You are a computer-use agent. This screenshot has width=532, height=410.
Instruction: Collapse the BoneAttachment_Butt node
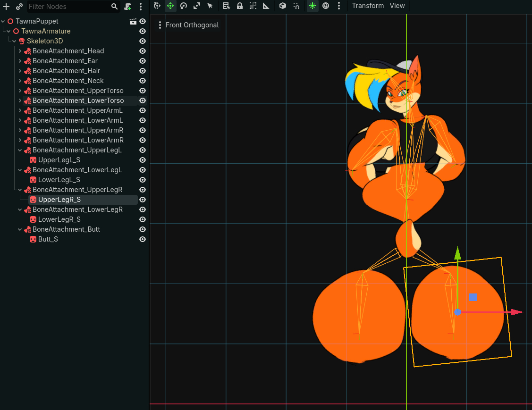(x=20, y=229)
